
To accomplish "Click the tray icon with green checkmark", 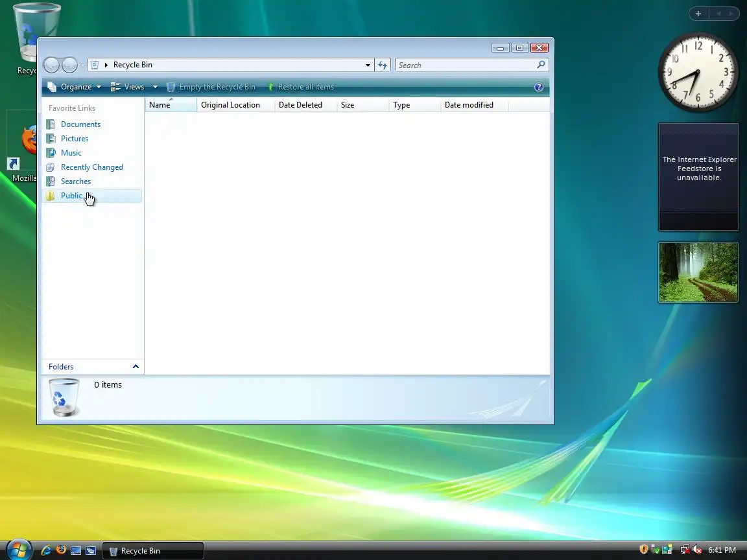I will [655, 550].
